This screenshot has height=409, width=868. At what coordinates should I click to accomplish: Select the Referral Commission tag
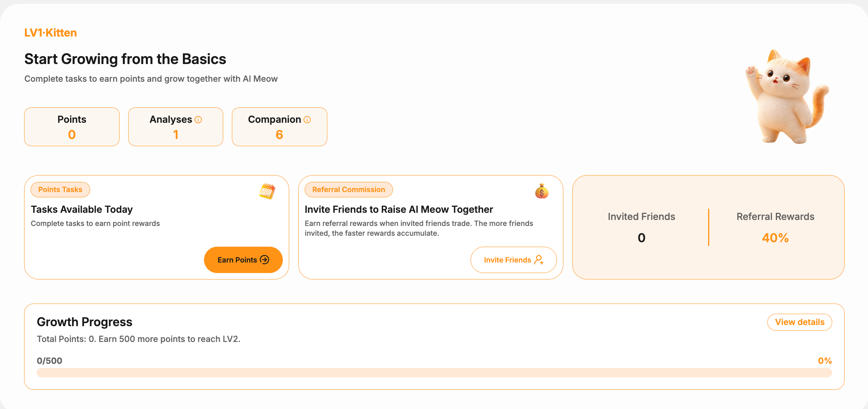pyautogui.click(x=349, y=190)
